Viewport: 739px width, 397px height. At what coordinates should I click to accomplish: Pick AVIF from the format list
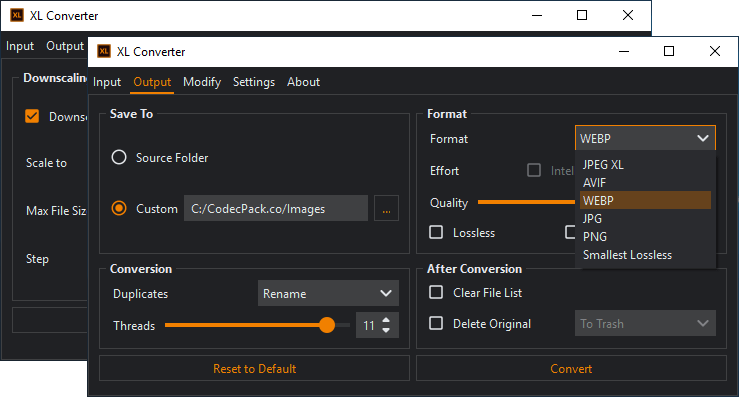pos(645,182)
